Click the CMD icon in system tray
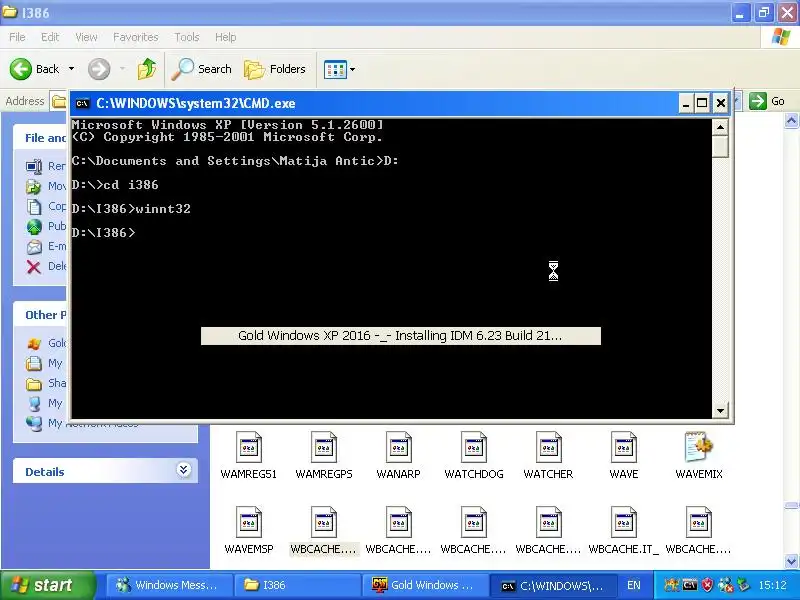Viewport: 800px width, 600px height. tap(690, 585)
